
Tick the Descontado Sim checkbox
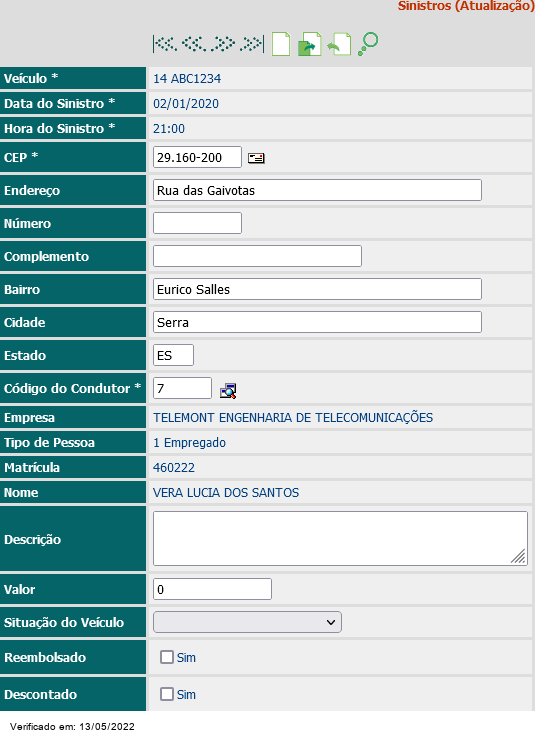pos(167,694)
